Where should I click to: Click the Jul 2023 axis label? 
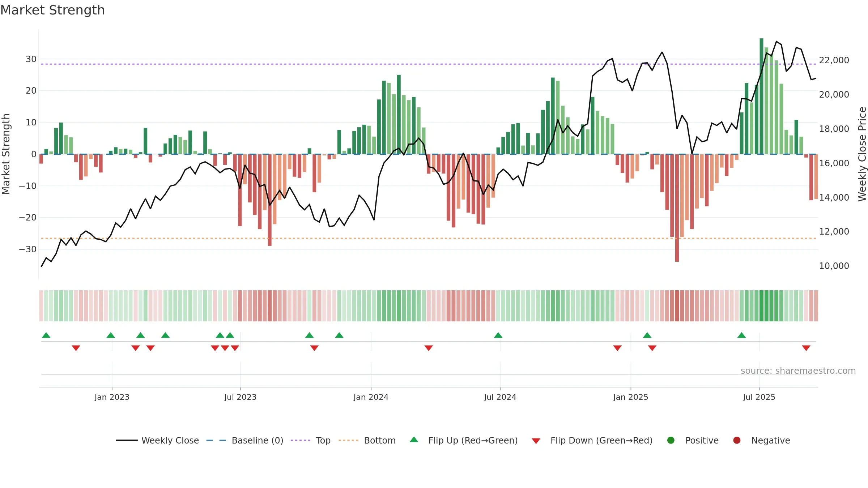pos(240,397)
